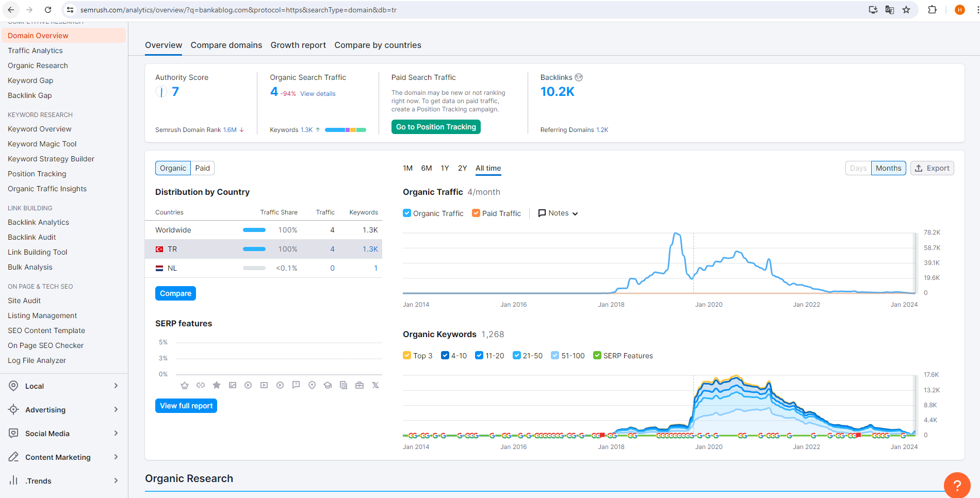Open Backlink Audit in sidebar
The width and height of the screenshot is (980, 498).
tap(32, 237)
